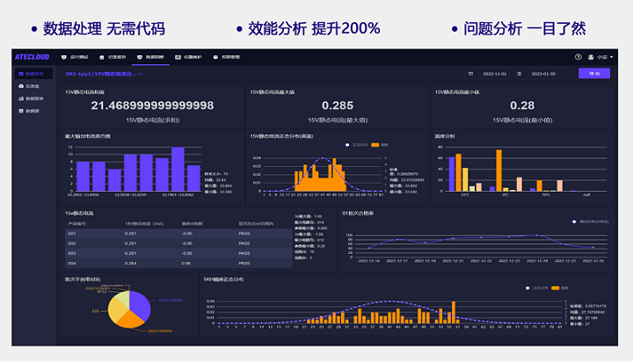The width and height of the screenshot is (633, 364).
Task: Switch to the 记录报告 tab
Action: pos(113,57)
